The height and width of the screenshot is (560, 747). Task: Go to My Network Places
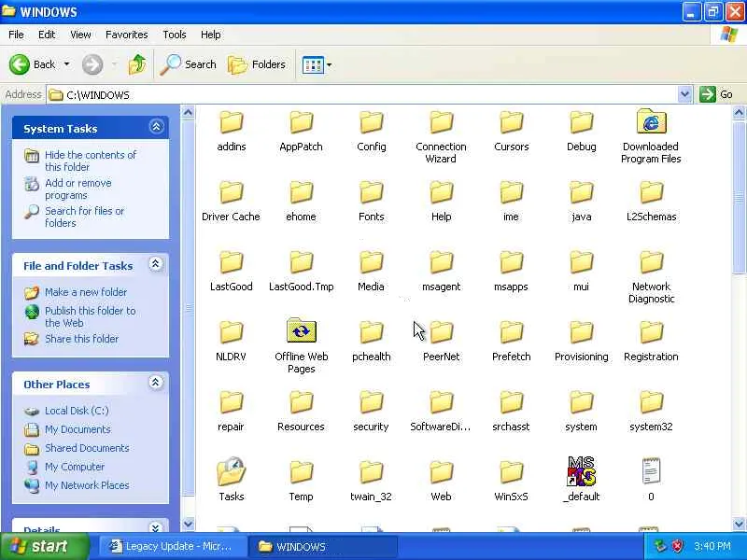point(87,485)
